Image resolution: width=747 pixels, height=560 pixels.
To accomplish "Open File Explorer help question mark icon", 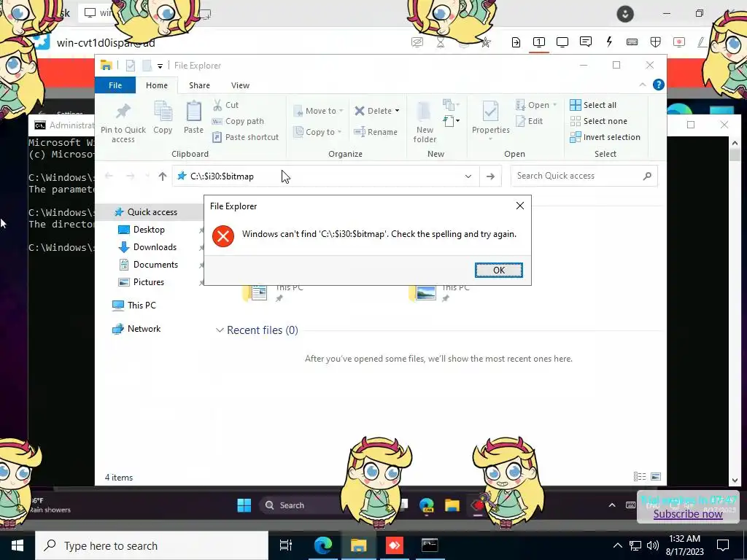I will pyautogui.click(x=659, y=85).
